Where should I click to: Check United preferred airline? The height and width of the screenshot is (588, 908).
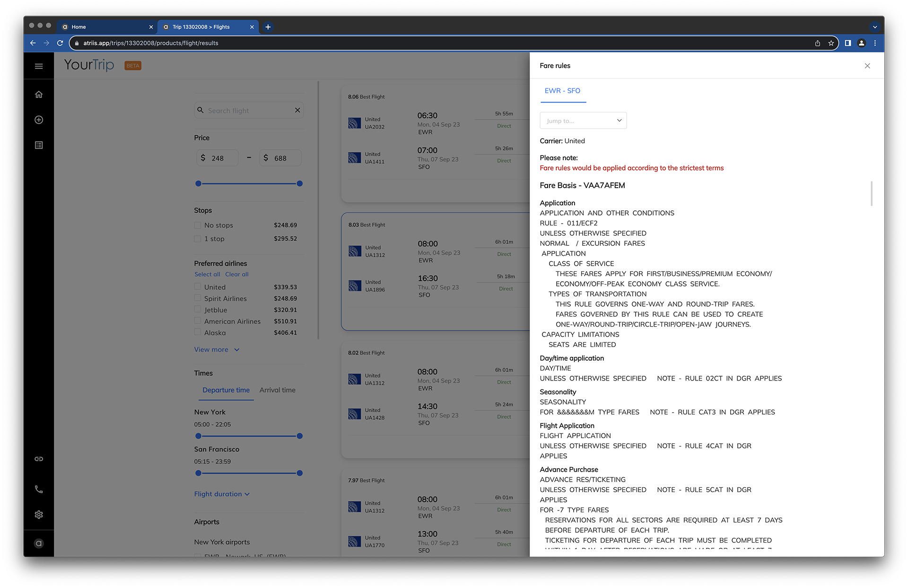tap(198, 286)
